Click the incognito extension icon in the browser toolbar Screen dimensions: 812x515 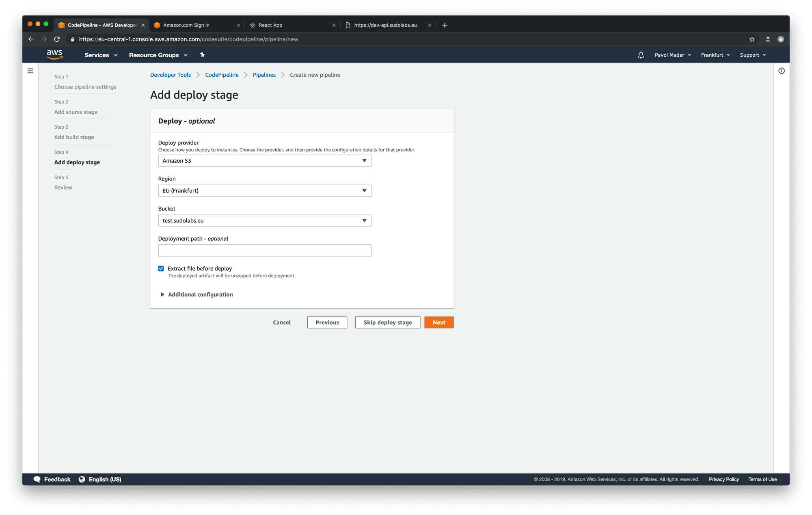click(x=768, y=39)
